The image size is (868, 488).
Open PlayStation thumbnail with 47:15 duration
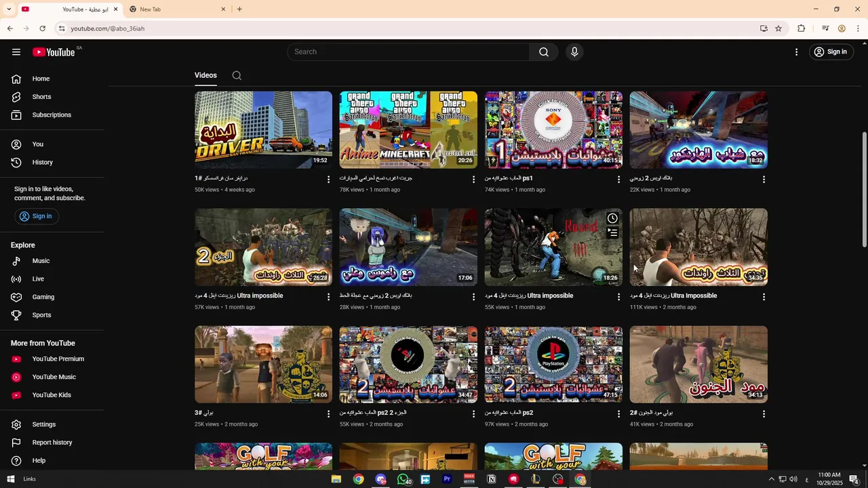tap(553, 365)
